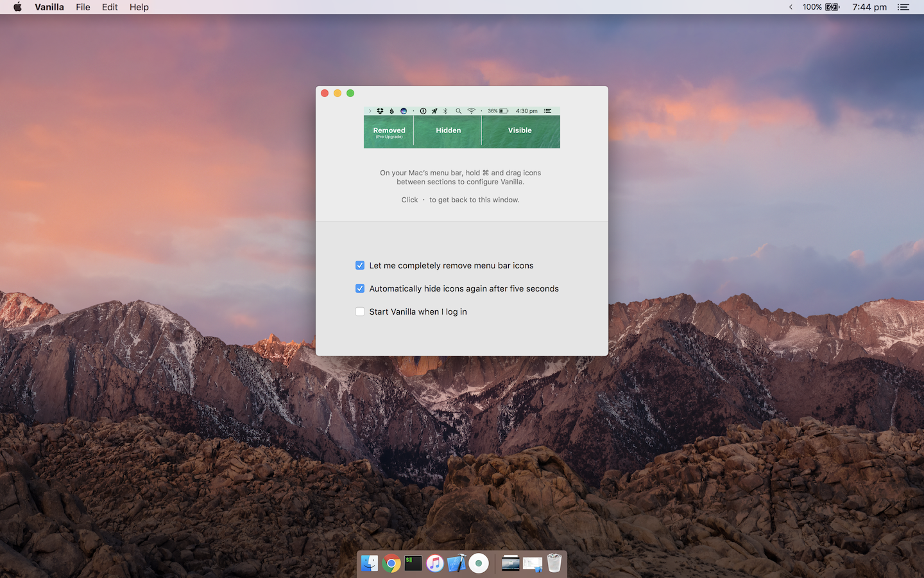
Task: Click the 'On your Mac's menu bar' instruction text
Action: [x=461, y=177]
